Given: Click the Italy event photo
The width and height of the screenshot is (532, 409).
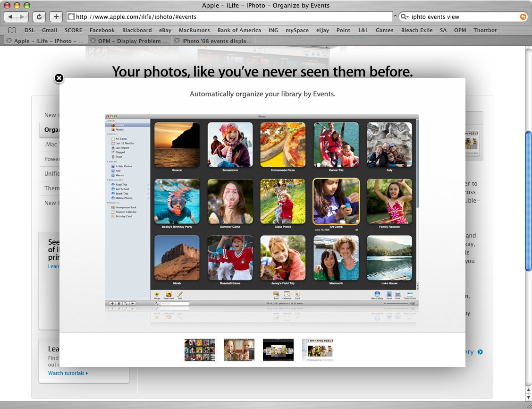Looking at the screenshot, I should click(389, 145).
